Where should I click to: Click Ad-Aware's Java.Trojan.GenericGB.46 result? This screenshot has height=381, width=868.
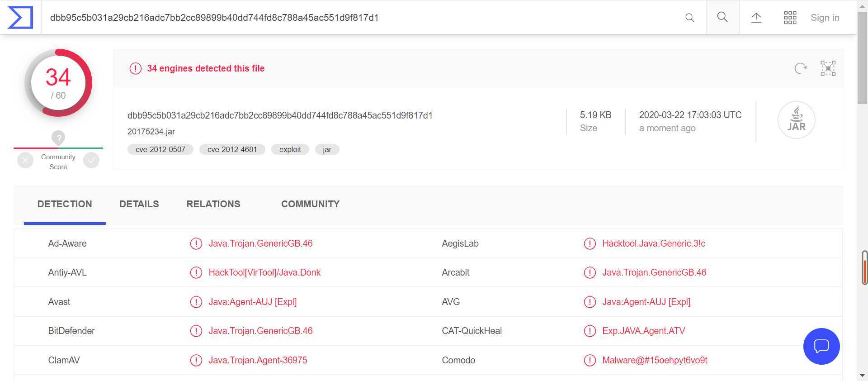[x=260, y=243]
